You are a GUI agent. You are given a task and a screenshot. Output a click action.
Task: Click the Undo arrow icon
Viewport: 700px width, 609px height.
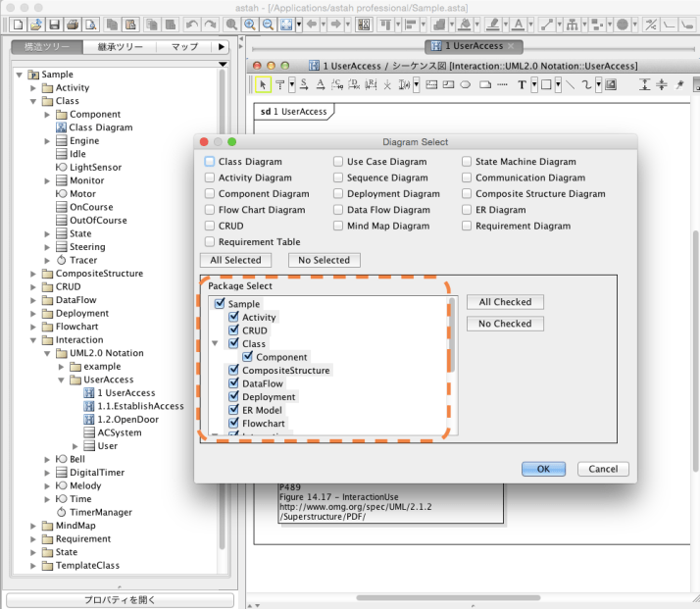tap(191, 24)
